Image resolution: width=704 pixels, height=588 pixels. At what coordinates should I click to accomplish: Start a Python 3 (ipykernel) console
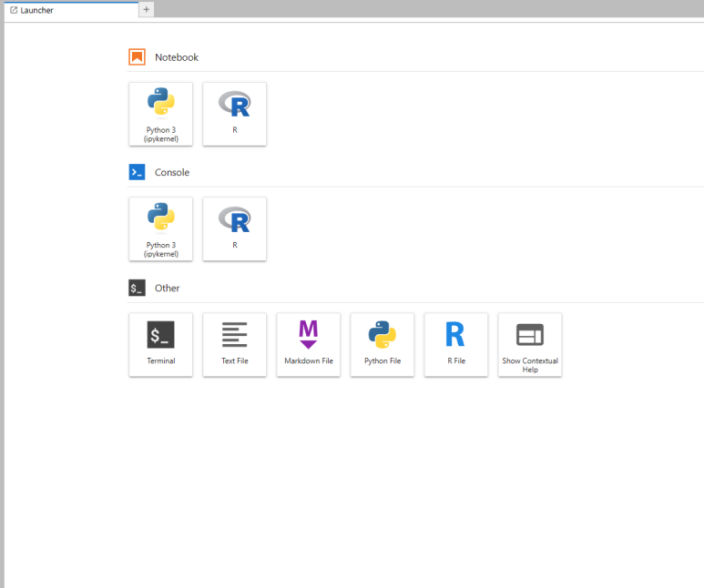pos(160,228)
